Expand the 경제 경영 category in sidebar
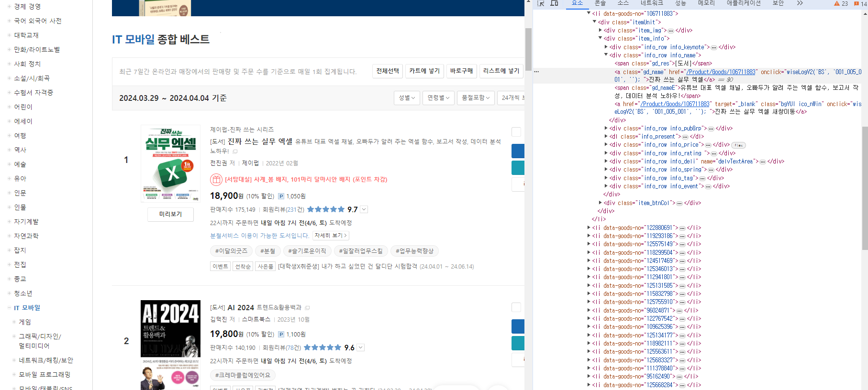This screenshot has width=868, height=390. pos(9,7)
